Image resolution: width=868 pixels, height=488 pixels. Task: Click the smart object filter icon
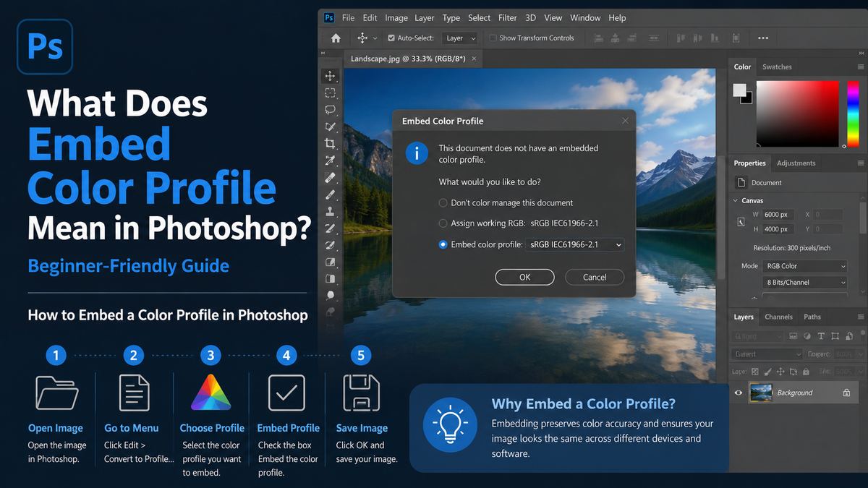point(849,336)
